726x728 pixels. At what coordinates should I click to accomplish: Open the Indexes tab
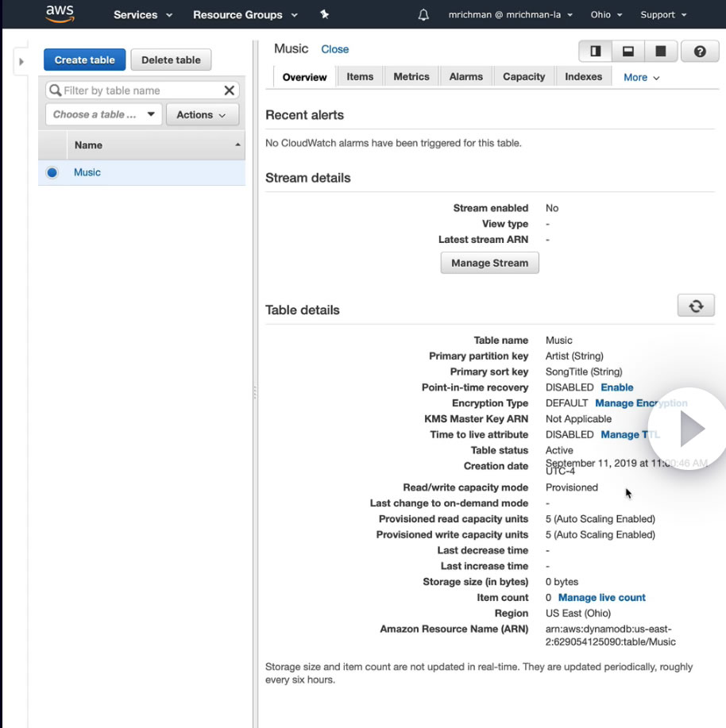583,76
